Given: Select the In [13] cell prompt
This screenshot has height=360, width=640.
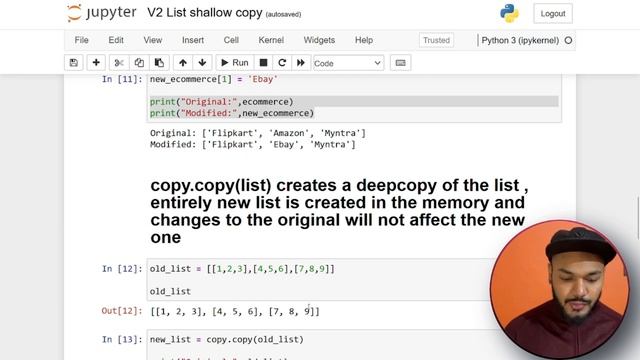Looking at the screenshot, I should click(122, 340).
